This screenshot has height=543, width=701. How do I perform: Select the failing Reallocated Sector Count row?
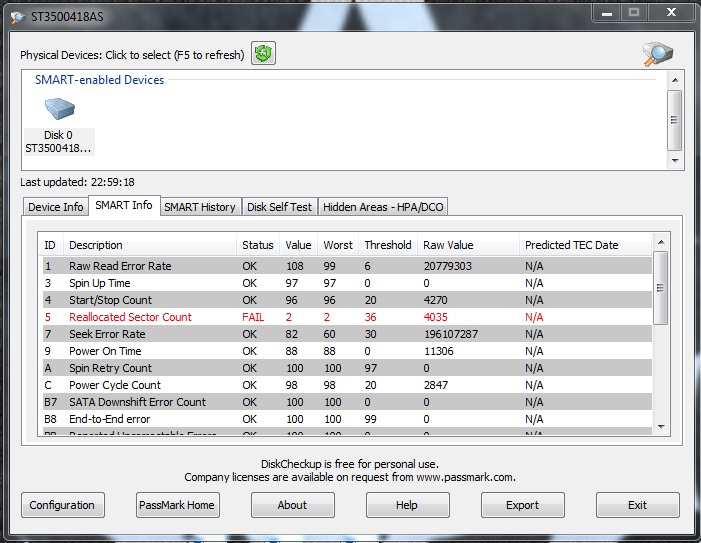click(x=347, y=317)
